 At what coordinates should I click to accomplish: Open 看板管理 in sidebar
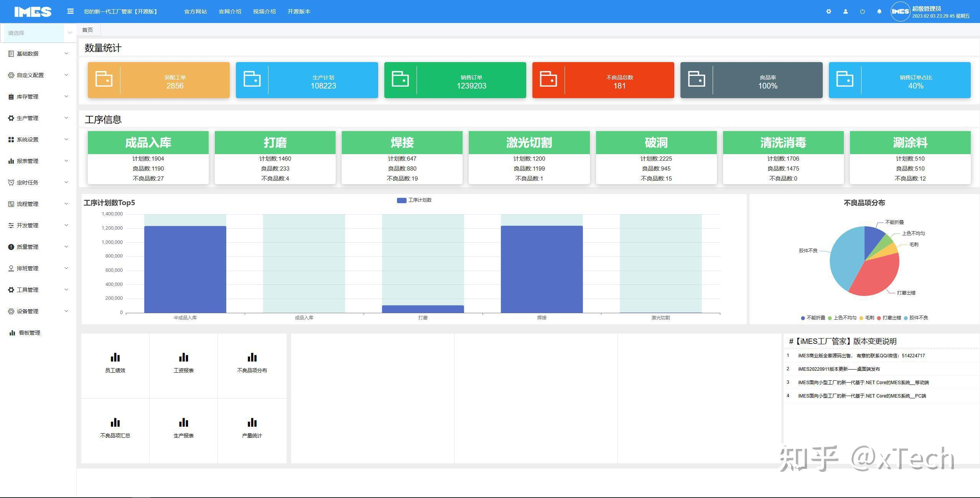(x=38, y=333)
